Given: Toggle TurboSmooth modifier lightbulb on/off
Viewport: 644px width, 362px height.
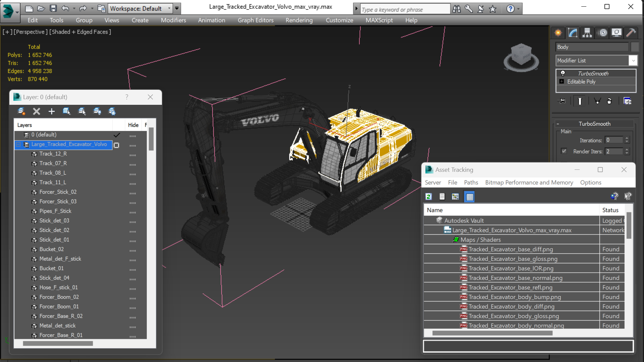Looking at the screenshot, I should point(563,73).
